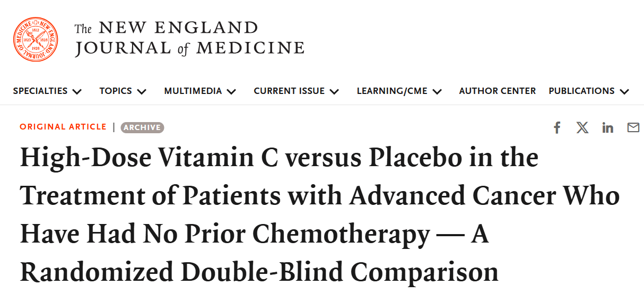Viewport: 644px width, 293px height.
Task: Open the Author Center page
Action: [x=498, y=91]
